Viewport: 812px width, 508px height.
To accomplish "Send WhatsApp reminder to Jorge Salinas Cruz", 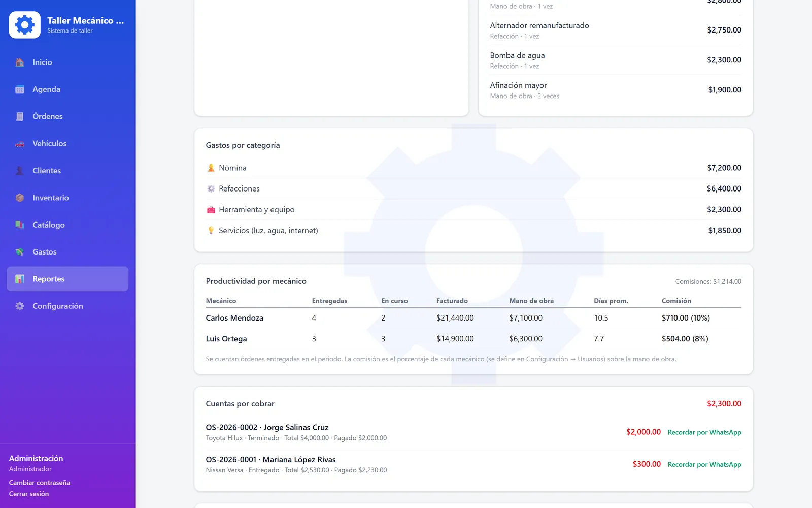I will (704, 432).
